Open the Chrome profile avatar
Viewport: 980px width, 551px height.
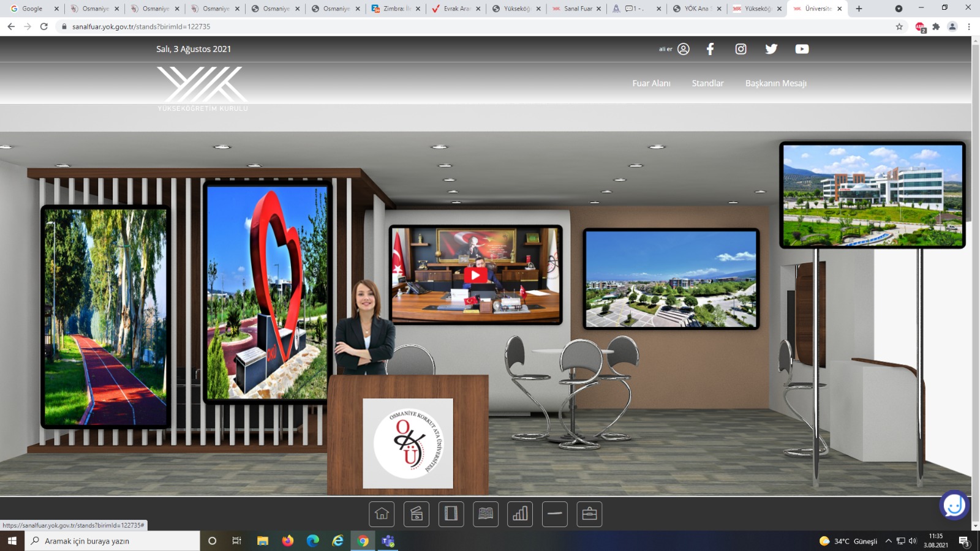pos(952,26)
